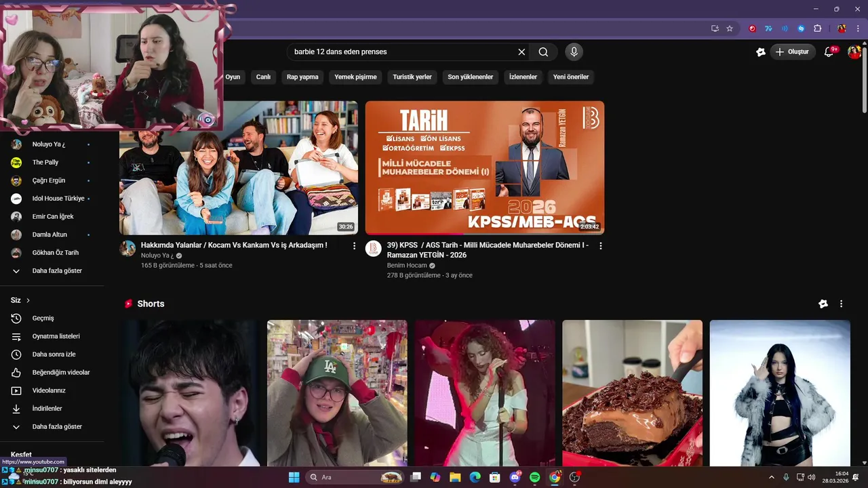The image size is (868, 488).
Task: Open the Chrome profile avatar
Action: pos(842,28)
